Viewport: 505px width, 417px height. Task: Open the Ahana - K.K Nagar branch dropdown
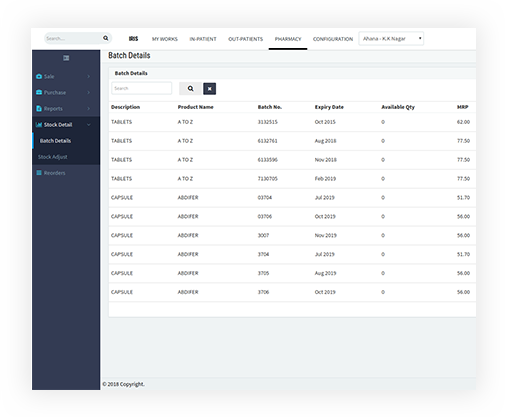click(391, 39)
